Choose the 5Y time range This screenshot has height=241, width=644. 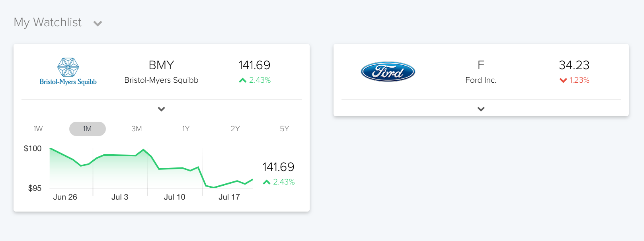pyautogui.click(x=285, y=129)
